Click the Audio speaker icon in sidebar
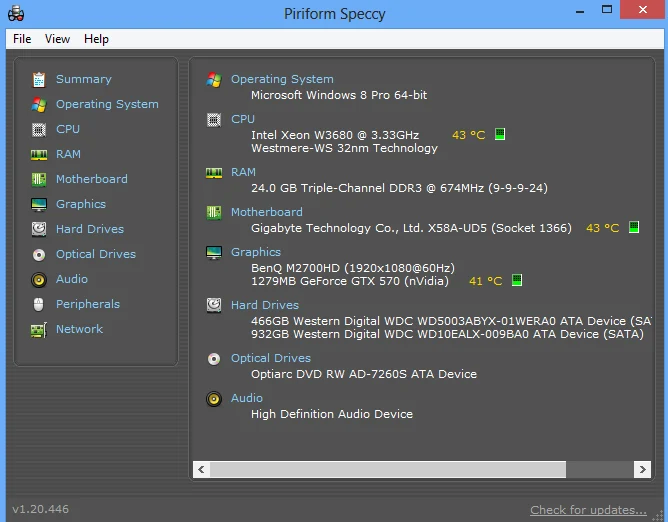 [x=39, y=280]
